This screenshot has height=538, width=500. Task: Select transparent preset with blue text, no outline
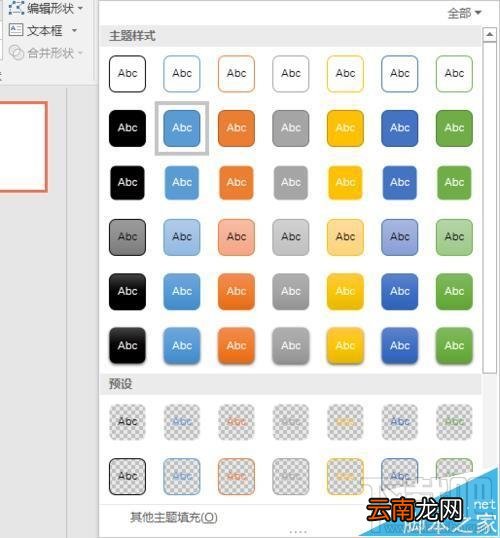(182, 422)
